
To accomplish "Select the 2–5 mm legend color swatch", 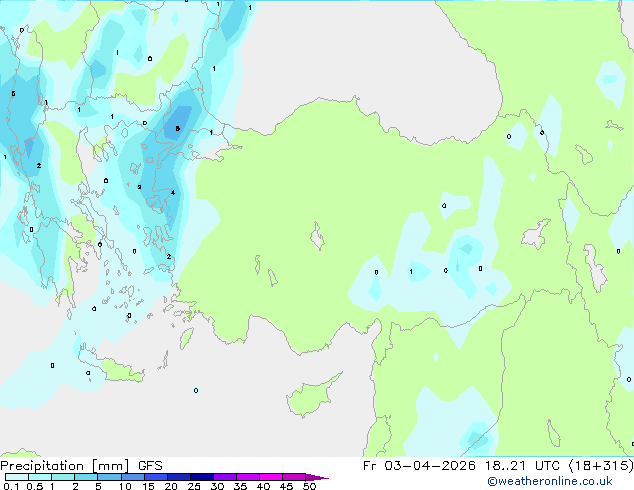I will pyautogui.click(x=86, y=477).
